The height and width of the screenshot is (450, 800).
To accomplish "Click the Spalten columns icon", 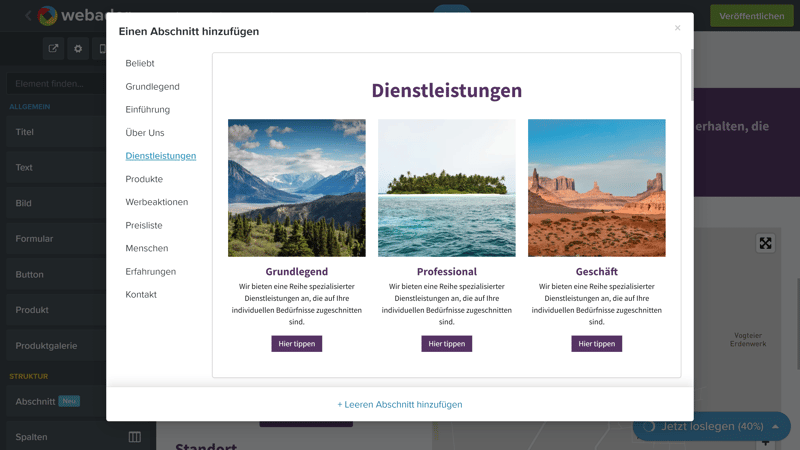I will point(135,437).
